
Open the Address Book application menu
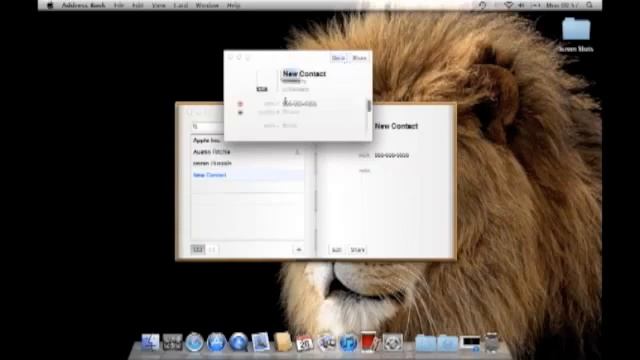click(x=83, y=5)
